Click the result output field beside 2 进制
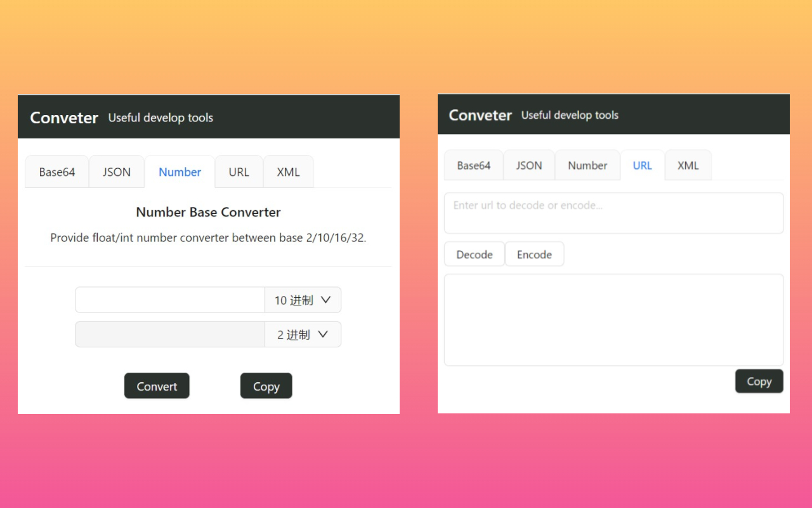 coord(170,335)
